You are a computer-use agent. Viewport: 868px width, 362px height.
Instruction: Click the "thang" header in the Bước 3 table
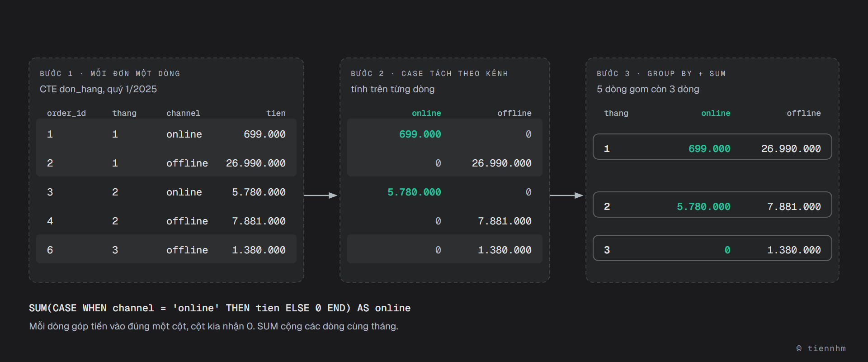tap(616, 113)
